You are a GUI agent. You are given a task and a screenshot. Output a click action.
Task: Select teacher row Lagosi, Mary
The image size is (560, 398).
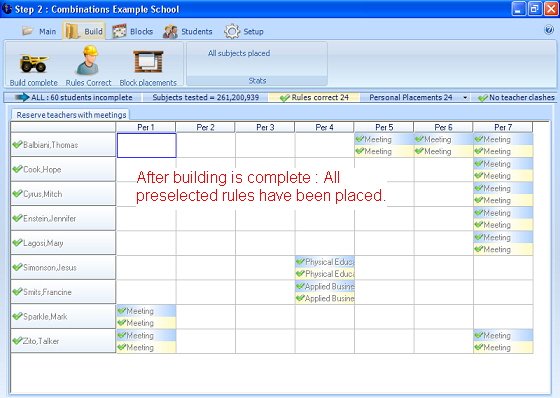tap(63, 243)
